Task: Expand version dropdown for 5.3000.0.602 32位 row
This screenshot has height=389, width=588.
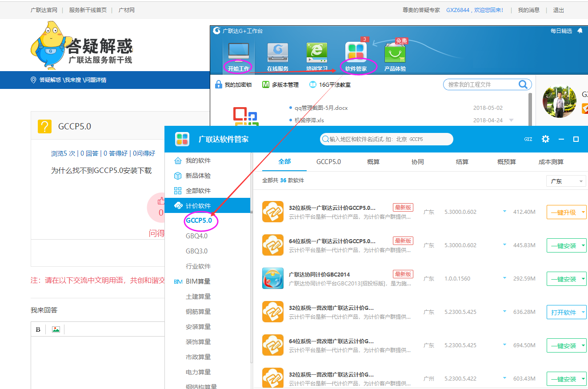Action: pos(504,211)
